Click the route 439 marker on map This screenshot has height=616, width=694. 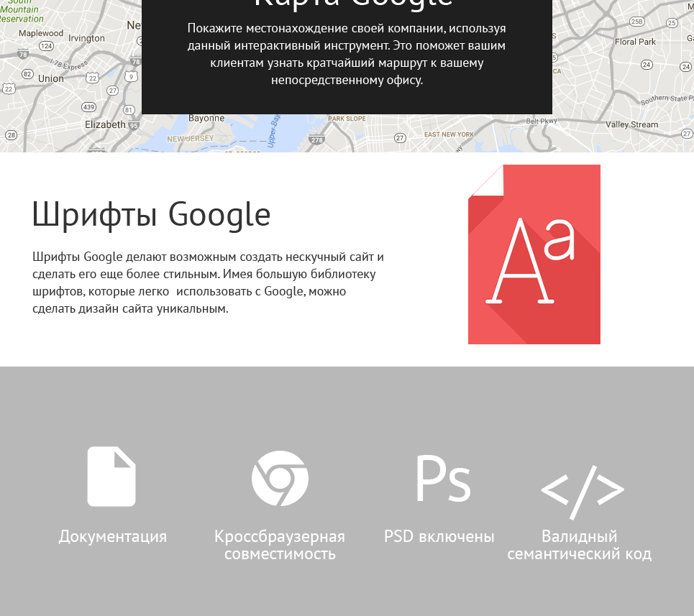coord(88,107)
